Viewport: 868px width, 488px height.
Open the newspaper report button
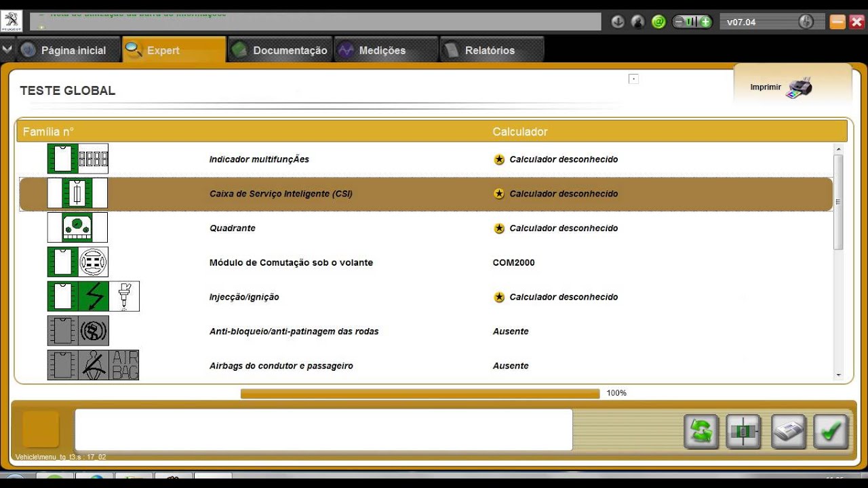(x=788, y=432)
